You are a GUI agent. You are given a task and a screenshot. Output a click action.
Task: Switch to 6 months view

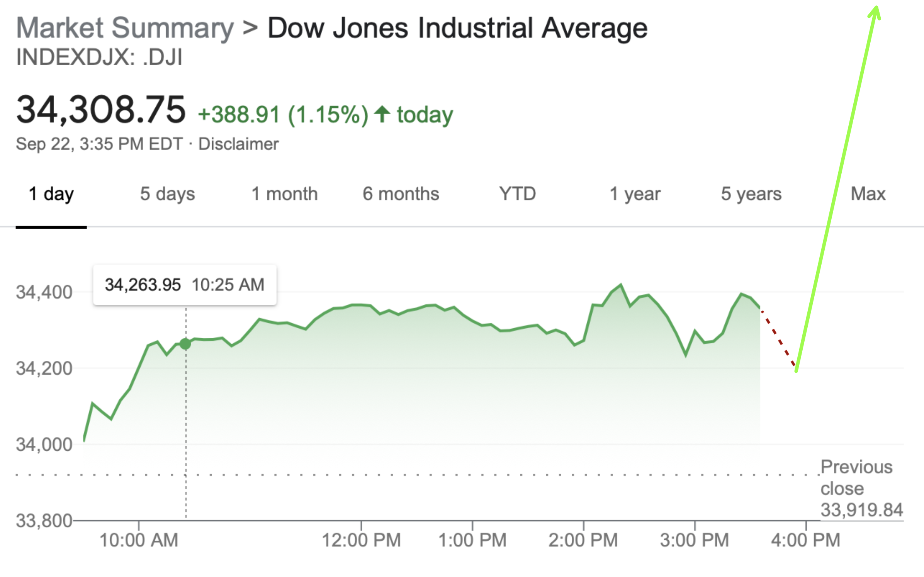(x=401, y=193)
